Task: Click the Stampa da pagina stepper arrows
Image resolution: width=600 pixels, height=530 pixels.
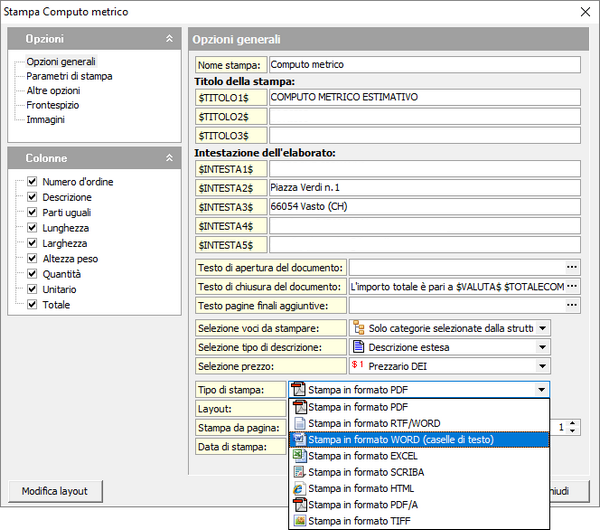Action: 572,427
